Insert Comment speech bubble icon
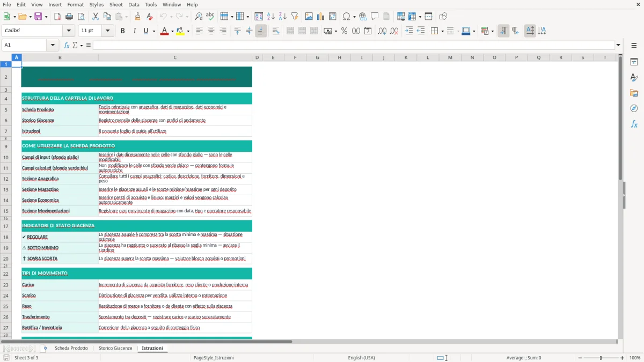 pyautogui.click(x=375, y=17)
